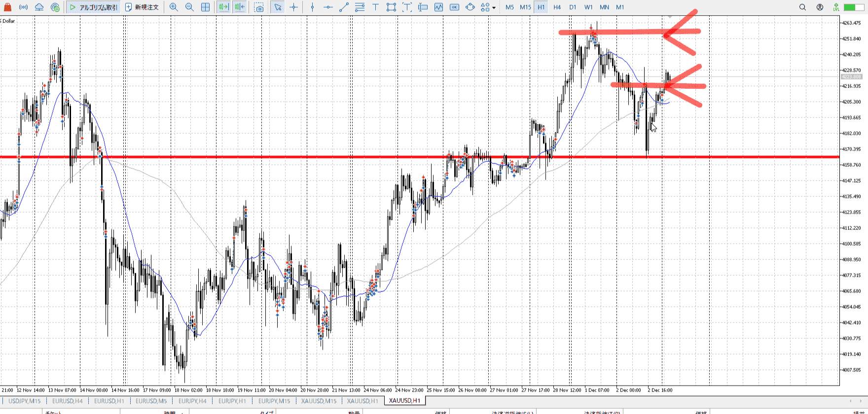
Task: Click the zoom out magnifier icon
Action: tap(189, 7)
